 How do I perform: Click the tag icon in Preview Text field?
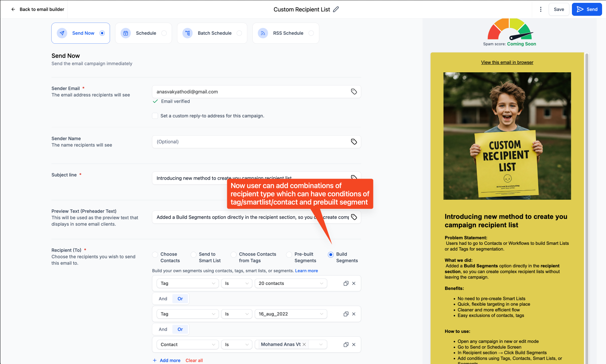(354, 217)
